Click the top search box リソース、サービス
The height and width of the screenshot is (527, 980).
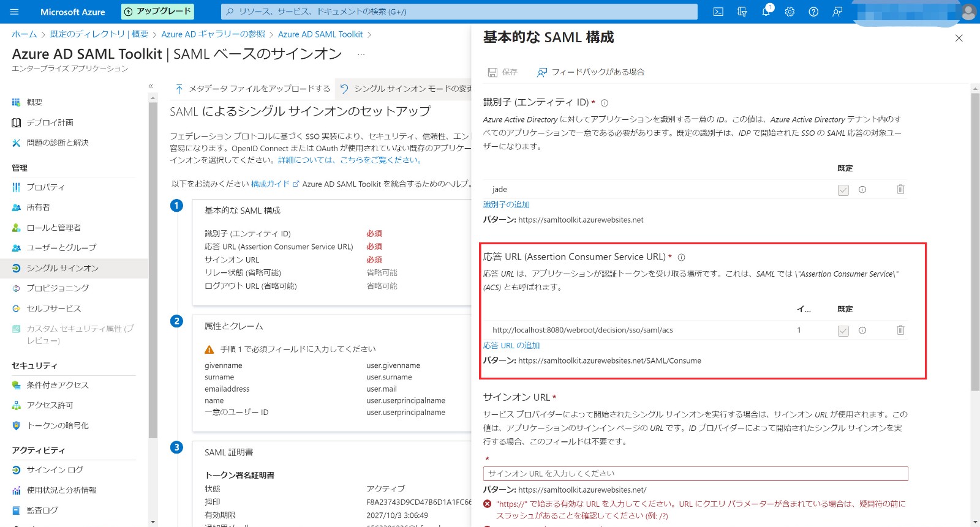[459, 12]
